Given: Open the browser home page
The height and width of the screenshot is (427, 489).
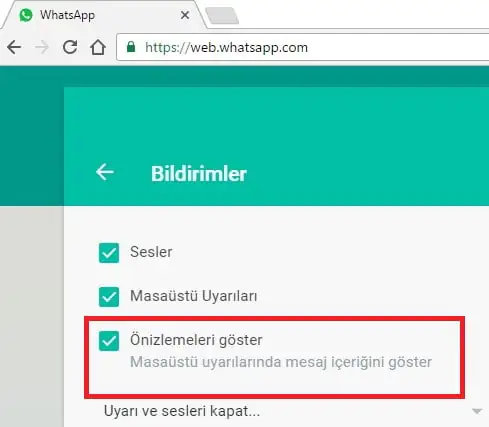Looking at the screenshot, I should [98, 47].
